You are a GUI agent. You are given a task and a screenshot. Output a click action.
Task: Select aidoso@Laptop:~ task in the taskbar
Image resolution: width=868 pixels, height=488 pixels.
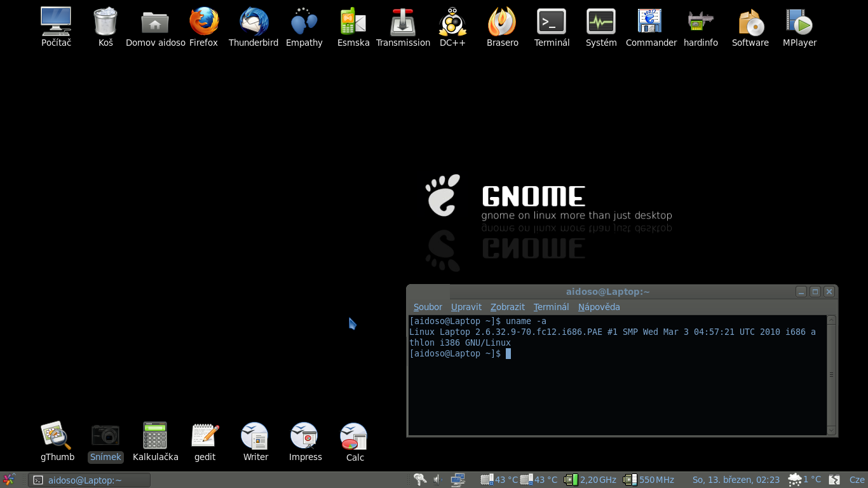tap(90, 480)
